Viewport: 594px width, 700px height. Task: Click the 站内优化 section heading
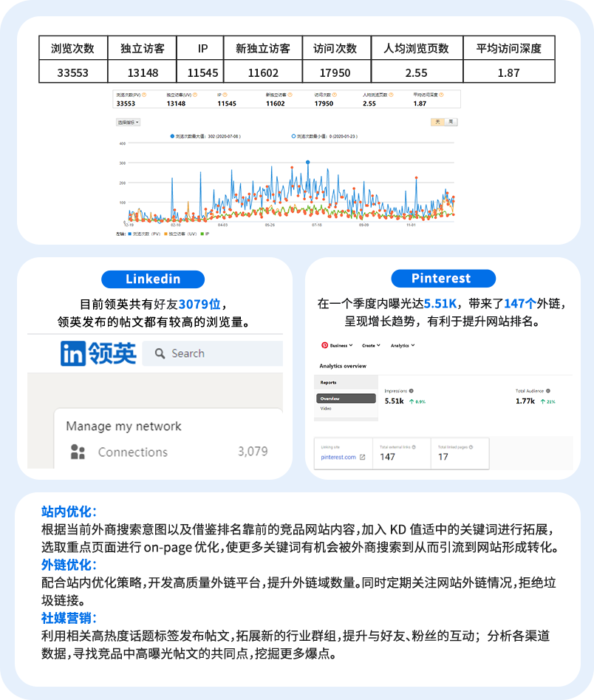pyautogui.click(x=69, y=512)
